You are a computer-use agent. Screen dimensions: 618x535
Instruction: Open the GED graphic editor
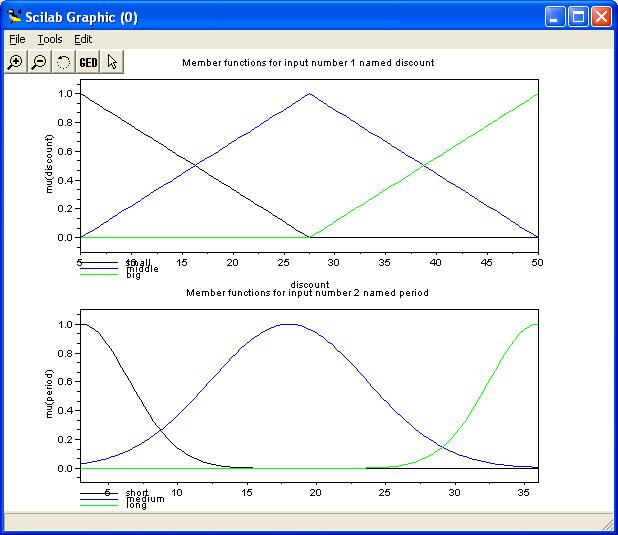[88, 62]
